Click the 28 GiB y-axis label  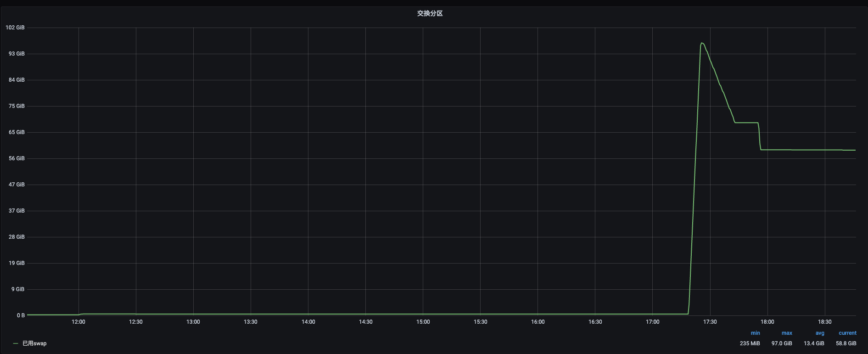tap(17, 237)
